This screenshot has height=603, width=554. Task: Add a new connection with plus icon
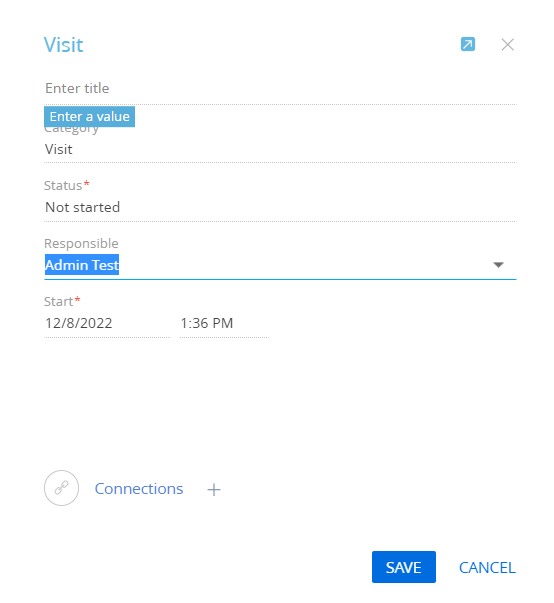[x=214, y=489]
